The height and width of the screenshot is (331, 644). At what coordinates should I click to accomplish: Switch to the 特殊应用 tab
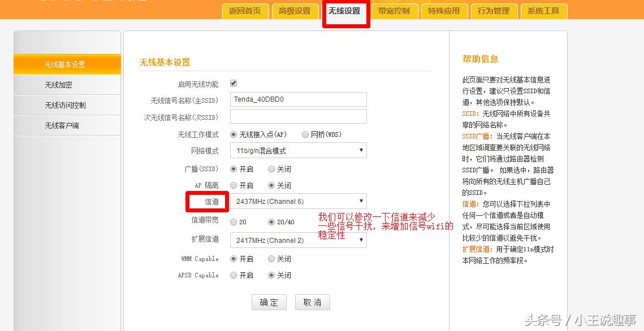click(444, 10)
